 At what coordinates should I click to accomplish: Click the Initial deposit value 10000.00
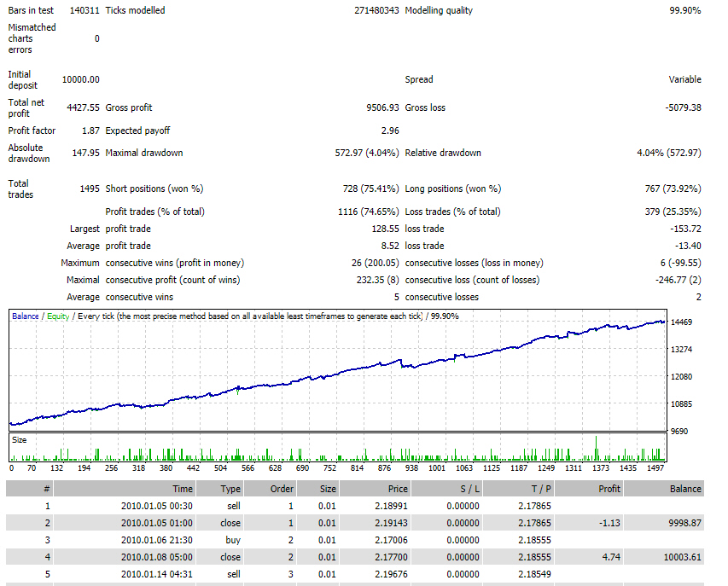(81, 79)
